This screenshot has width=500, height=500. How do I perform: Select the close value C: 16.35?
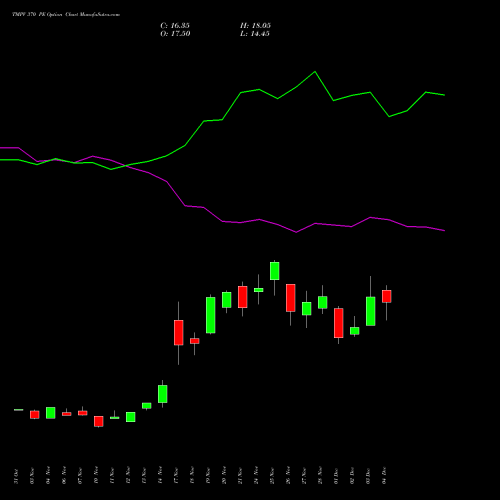(x=175, y=26)
